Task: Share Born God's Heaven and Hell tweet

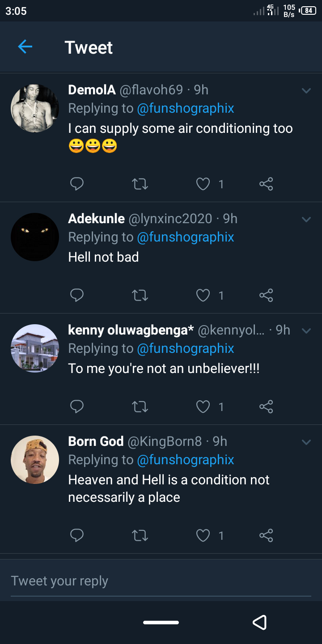Action: (x=266, y=535)
